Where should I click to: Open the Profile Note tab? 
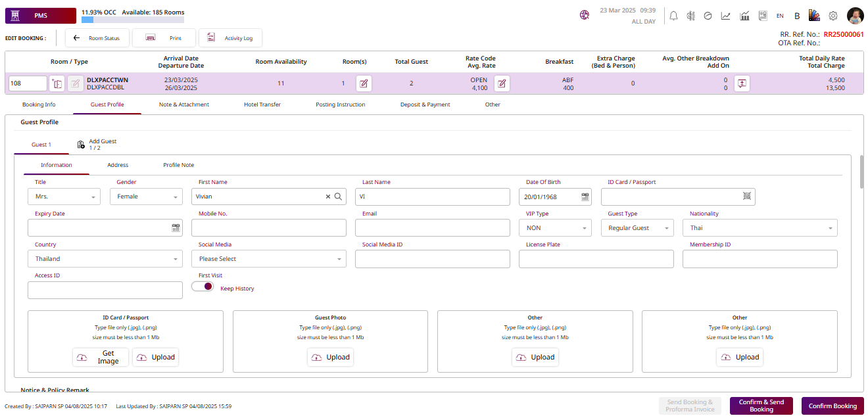pos(178,165)
